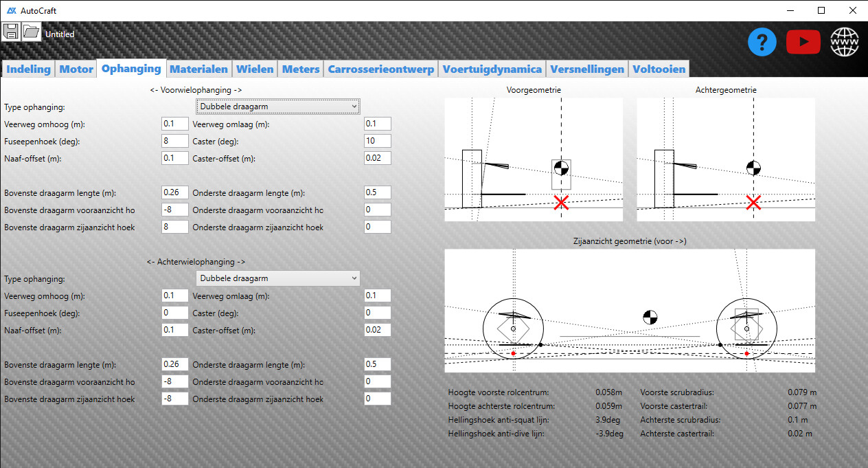Open the red YouTube video icon
Screen dimensions: 868x468
(x=803, y=43)
